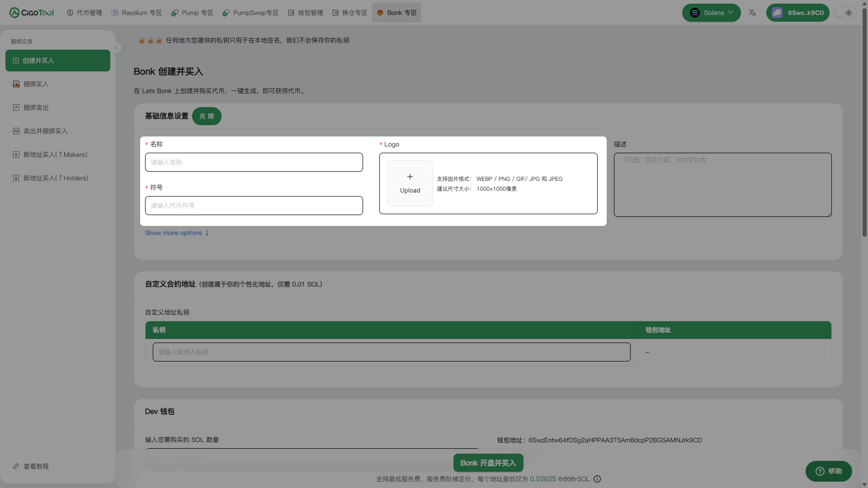Click the wallet avatar icon
868x488 pixels.
pos(777,13)
